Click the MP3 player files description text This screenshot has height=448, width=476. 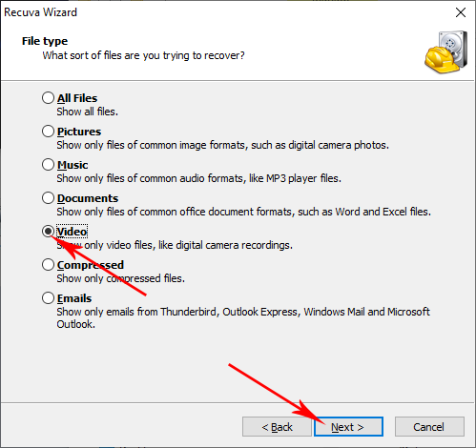198,178
